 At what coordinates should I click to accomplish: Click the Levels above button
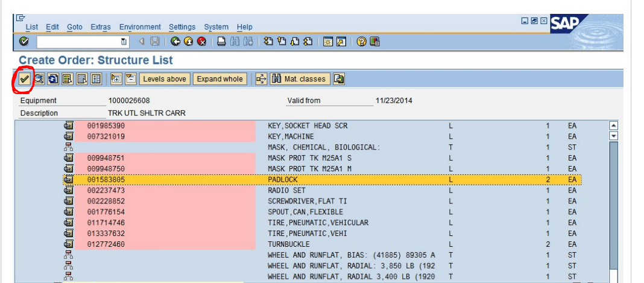[x=165, y=79]
